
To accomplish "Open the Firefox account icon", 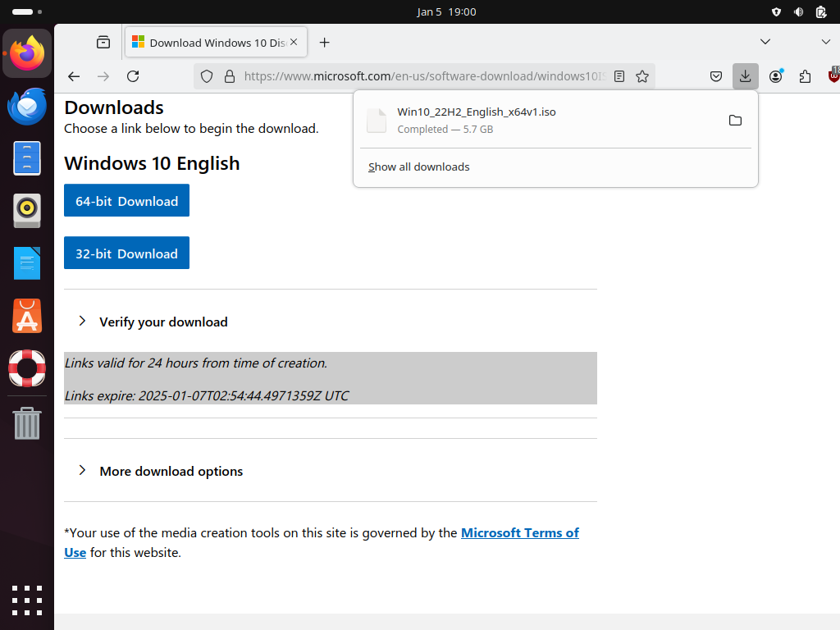I will click(775, 76).
